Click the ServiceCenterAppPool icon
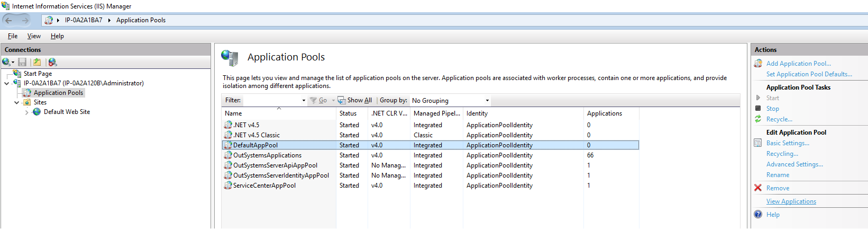The height and width of the screenshot is (229, 868). (x=228, y=185)
